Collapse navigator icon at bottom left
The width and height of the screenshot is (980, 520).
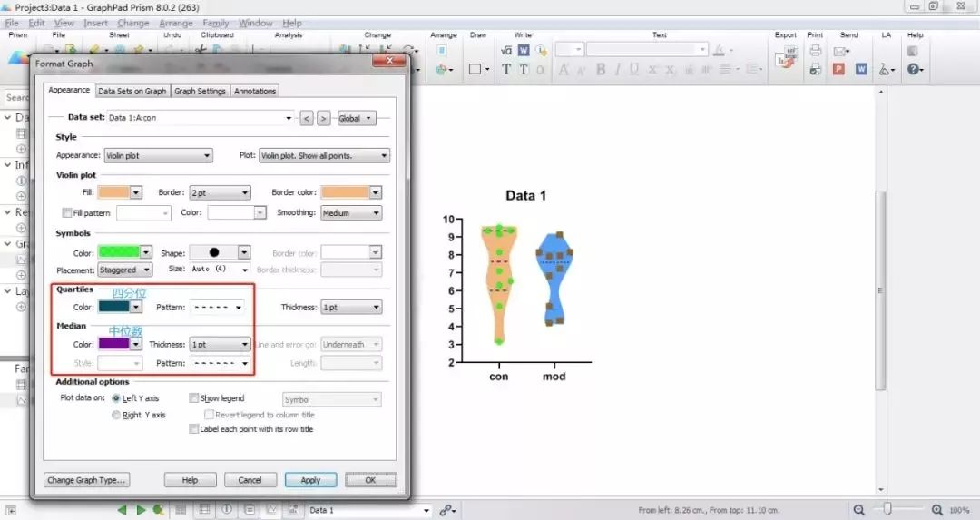pos(11,511)
